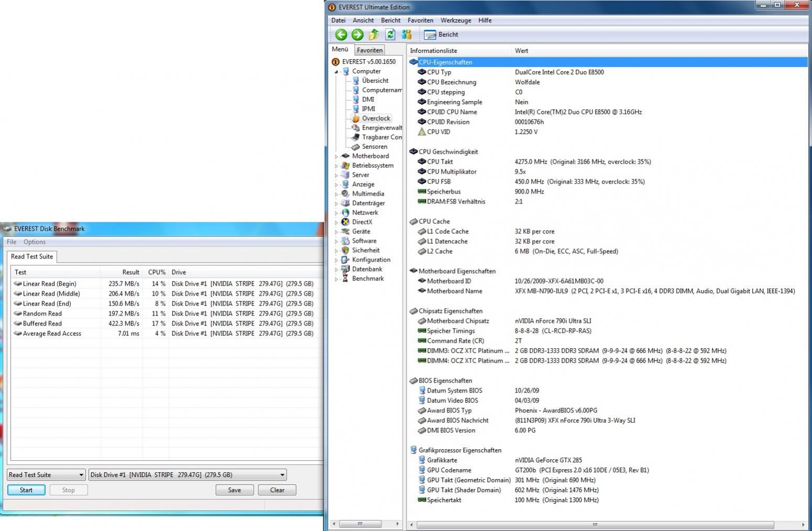Image resolution: width=812 pixels, height=531 pixels.
Task: Click the Benchmark hourglass icon
Action: click(x=345, y=279)
